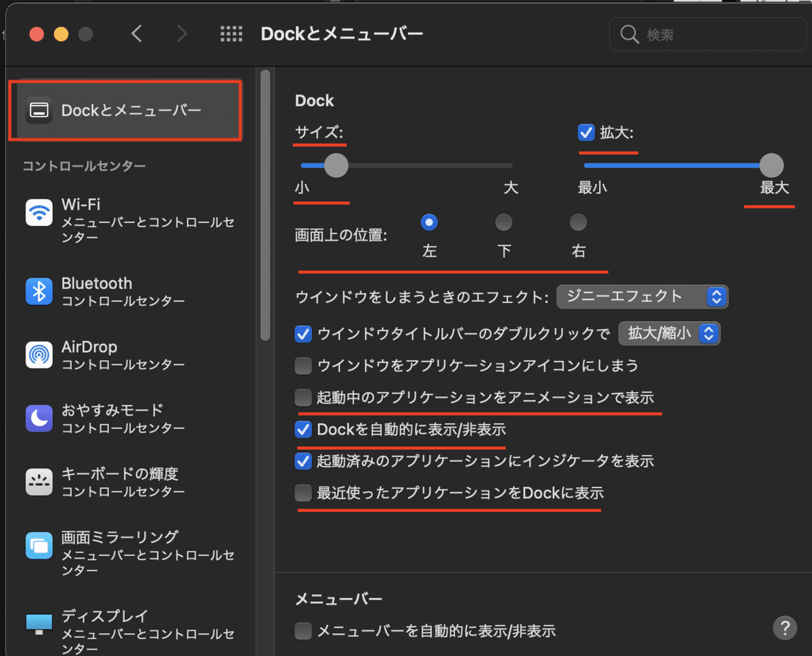Select the ディスプレイ sidebar icon
Screen dimensions: 812x656
[x=39, y=623]
